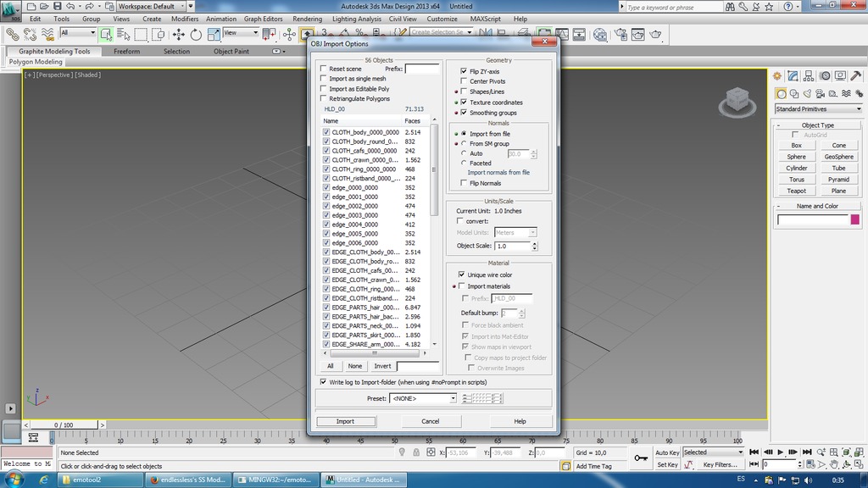868x488 pixels.
Task: Click the Select and Link chain icon
Action: [12, 34]
